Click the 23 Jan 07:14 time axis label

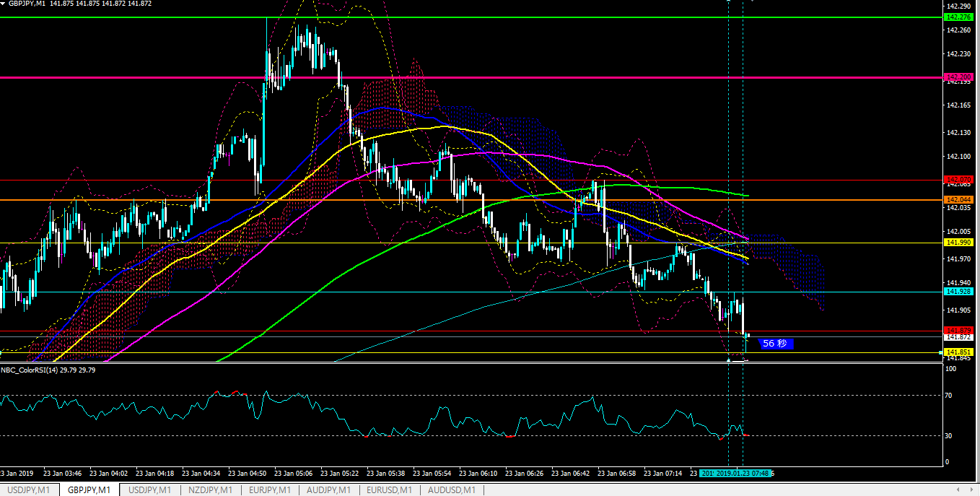pyautogui.click(x=663, y=474)
